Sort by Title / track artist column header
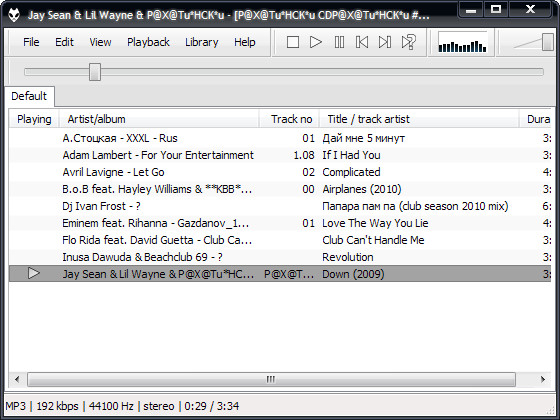 419,119
